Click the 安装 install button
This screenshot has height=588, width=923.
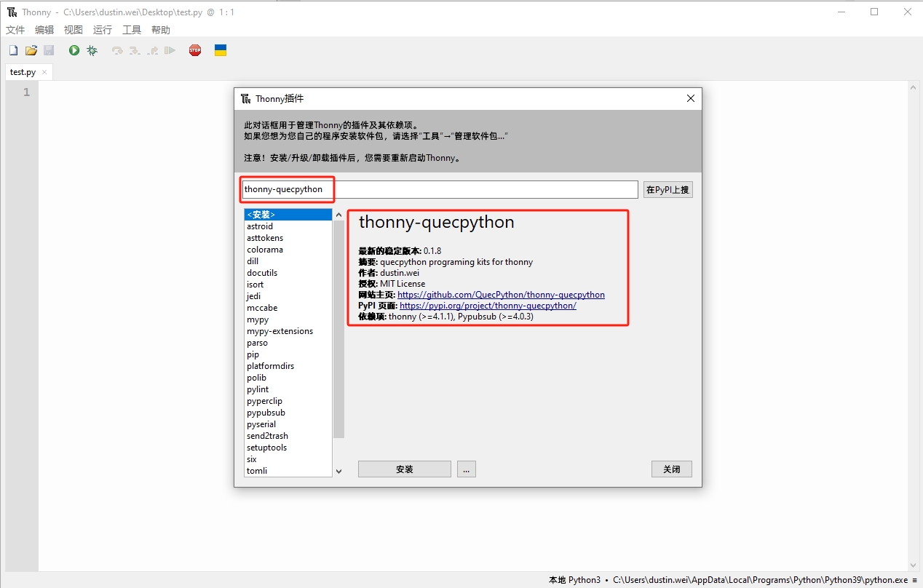click(405, 469)
